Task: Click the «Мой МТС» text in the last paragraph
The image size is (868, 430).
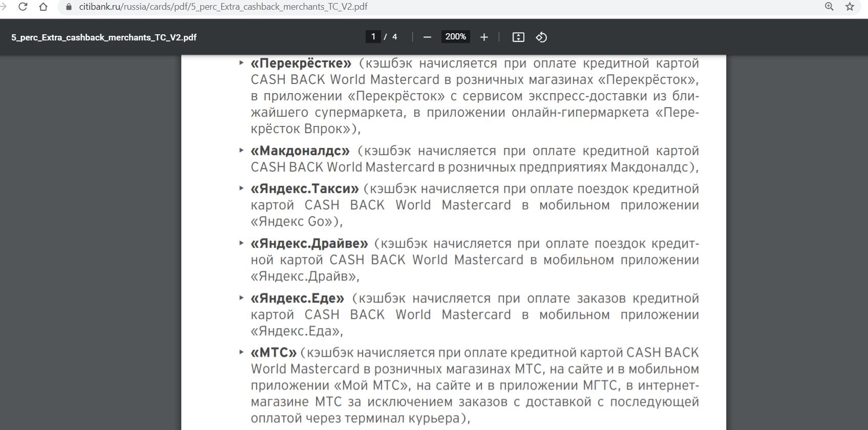Action: (x=372, y=385)
